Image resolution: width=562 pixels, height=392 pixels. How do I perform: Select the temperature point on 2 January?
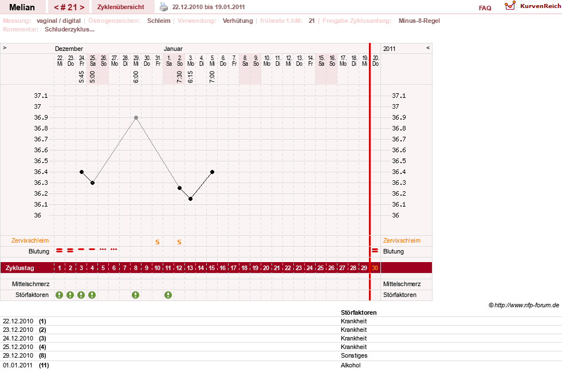[x=179, y=188]
